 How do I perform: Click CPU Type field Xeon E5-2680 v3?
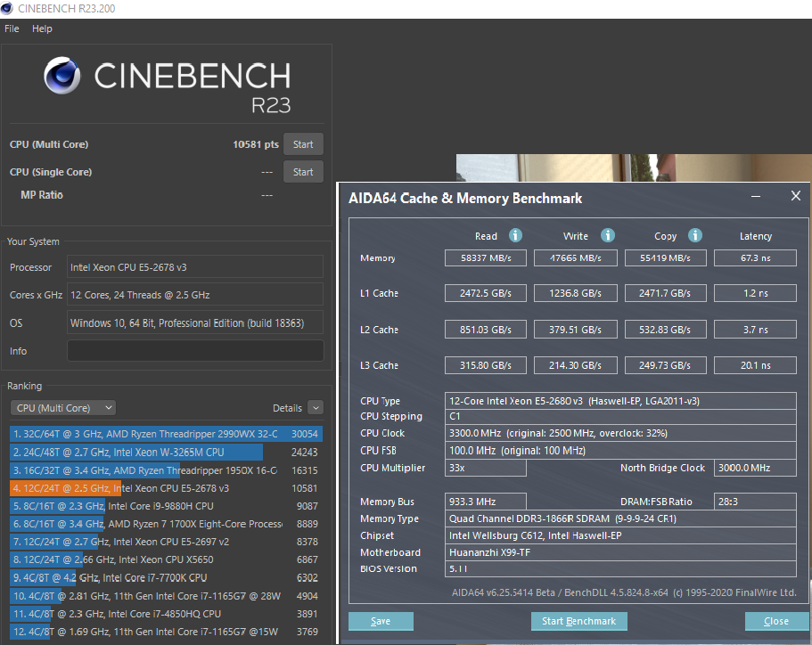(x=620, y=401)
